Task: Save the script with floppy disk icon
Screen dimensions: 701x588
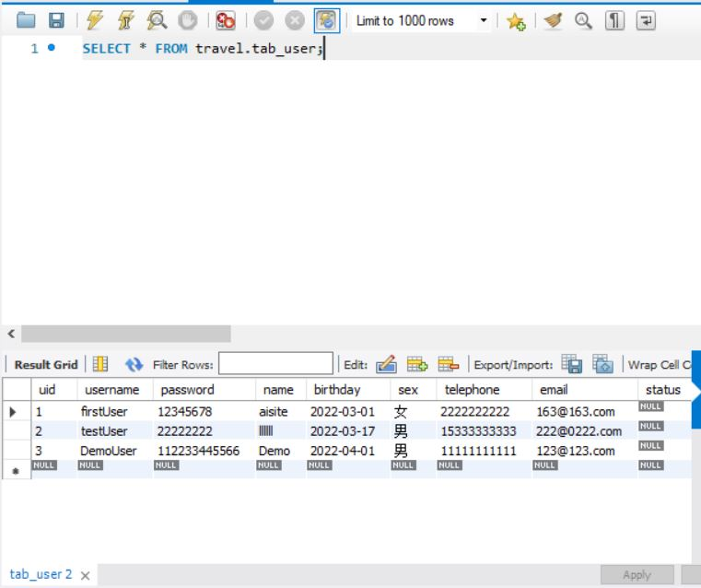Action: (56, 20)
